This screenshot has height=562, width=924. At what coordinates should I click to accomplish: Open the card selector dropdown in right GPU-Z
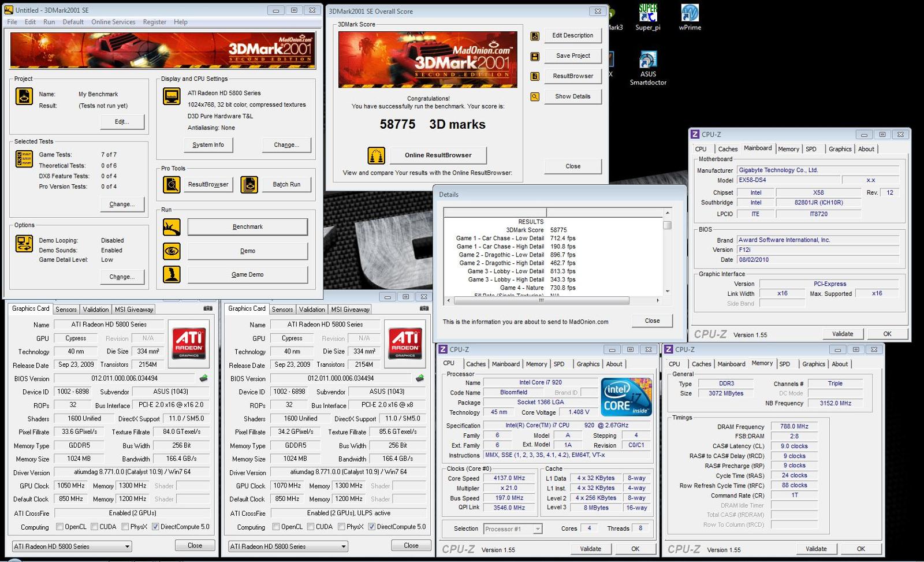288,546
